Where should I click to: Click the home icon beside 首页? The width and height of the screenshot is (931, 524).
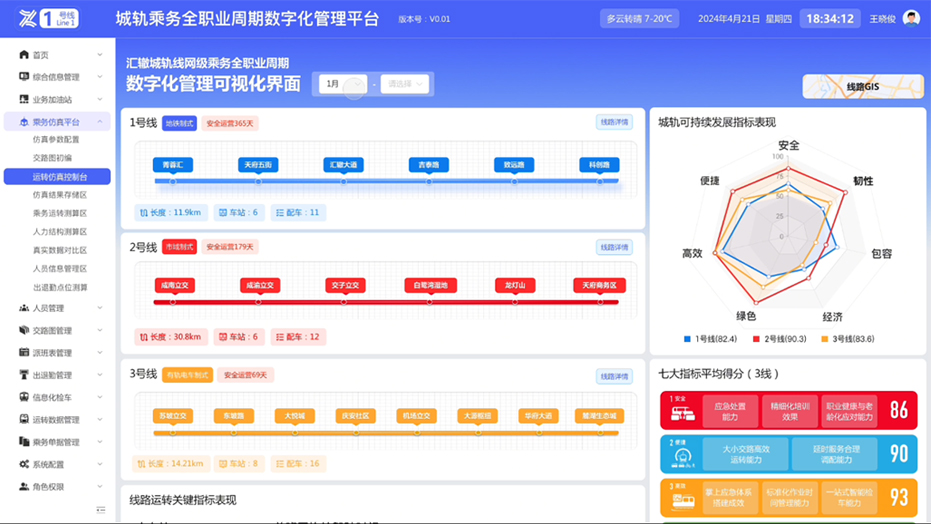[24, 55]
